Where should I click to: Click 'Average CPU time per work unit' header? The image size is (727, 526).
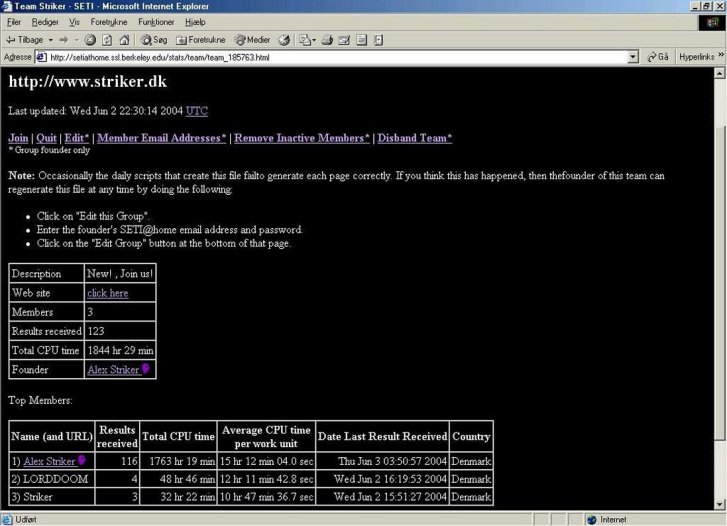pyautogui.click(x=266, y=436)
